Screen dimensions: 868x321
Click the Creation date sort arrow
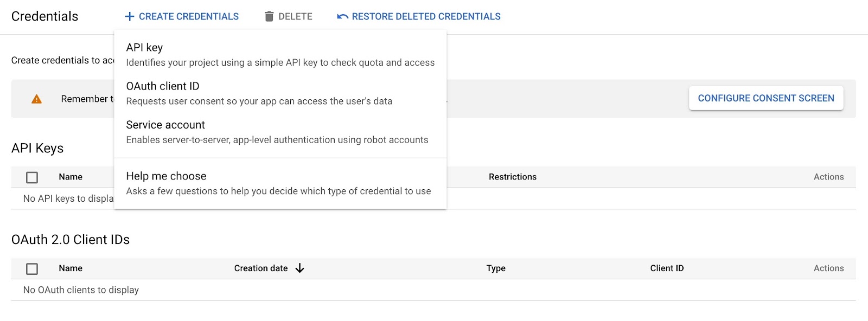tap(299, 268)
